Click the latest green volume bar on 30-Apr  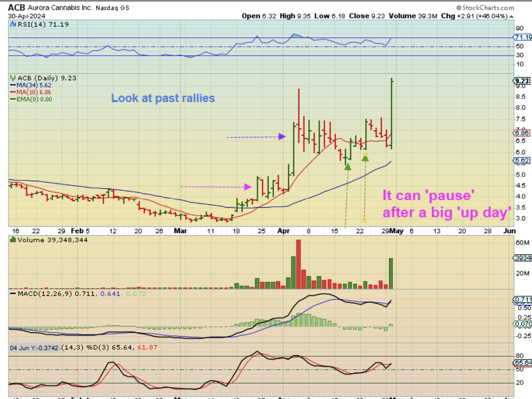coord(391,273)
